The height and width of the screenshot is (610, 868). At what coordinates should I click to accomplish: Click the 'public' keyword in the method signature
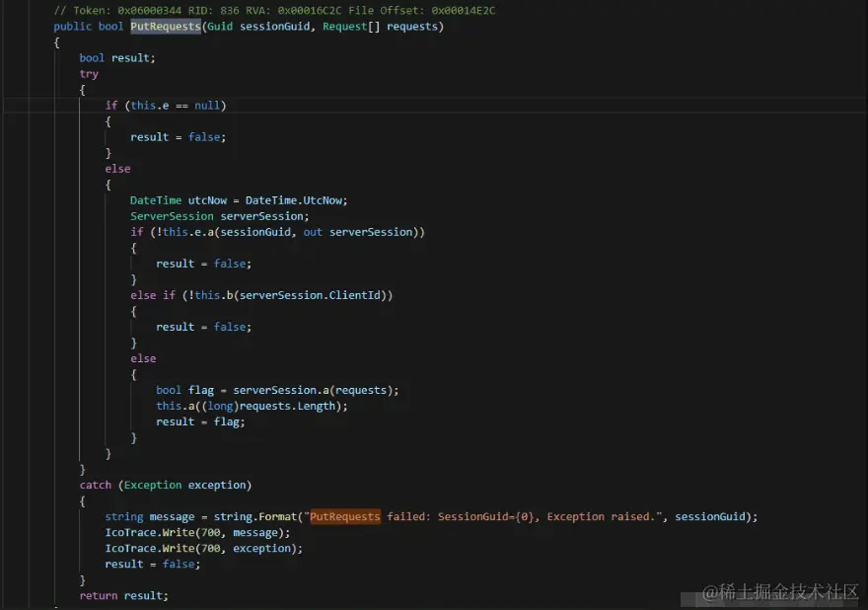73,27
